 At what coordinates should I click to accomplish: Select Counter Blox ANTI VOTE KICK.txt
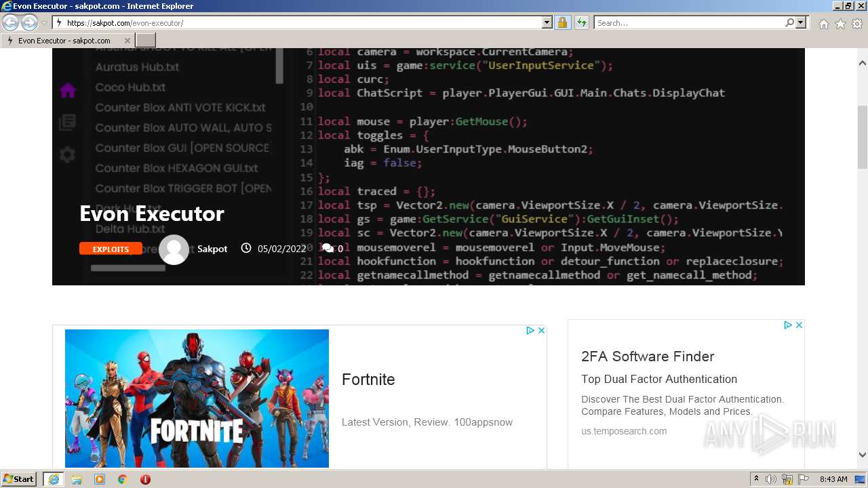point(180,107)
